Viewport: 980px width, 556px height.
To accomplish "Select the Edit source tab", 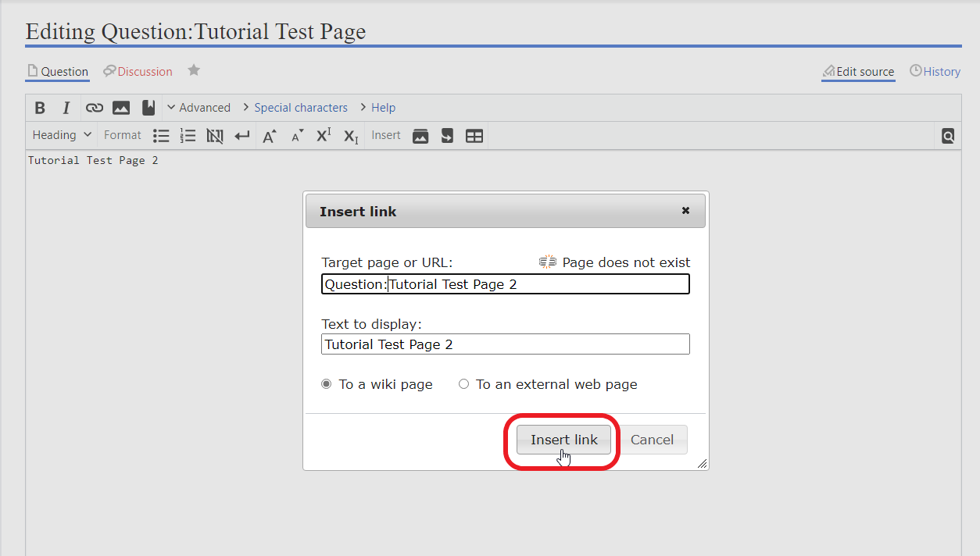I will pyautogui.click(x=858, y=72).
